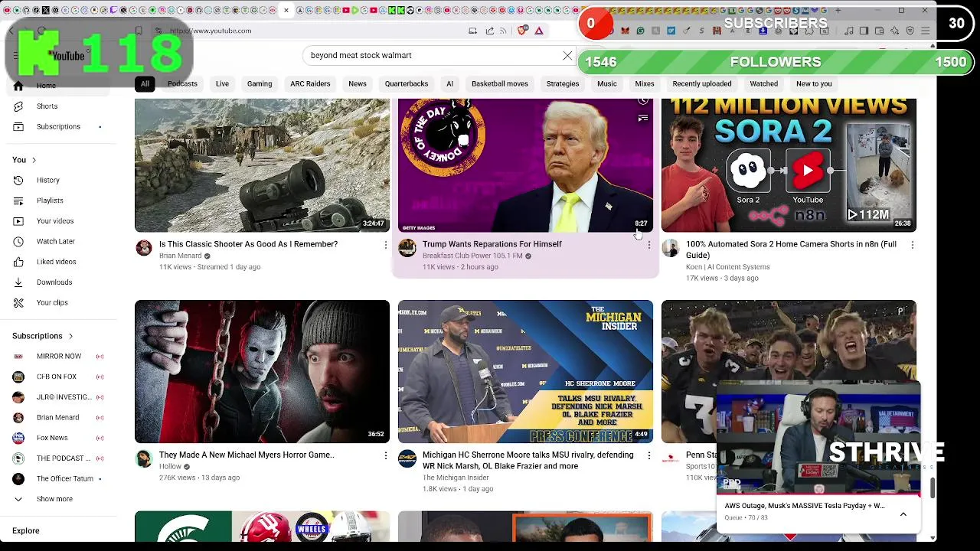Click the search input field
The width and height of the screenshot is (980, 551).
click(433, 56)
